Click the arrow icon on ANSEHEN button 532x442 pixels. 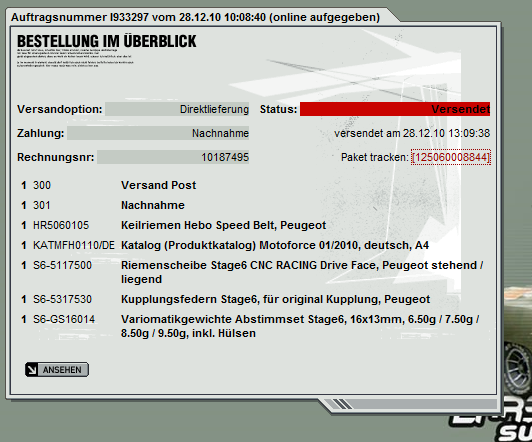click(32, 370)
